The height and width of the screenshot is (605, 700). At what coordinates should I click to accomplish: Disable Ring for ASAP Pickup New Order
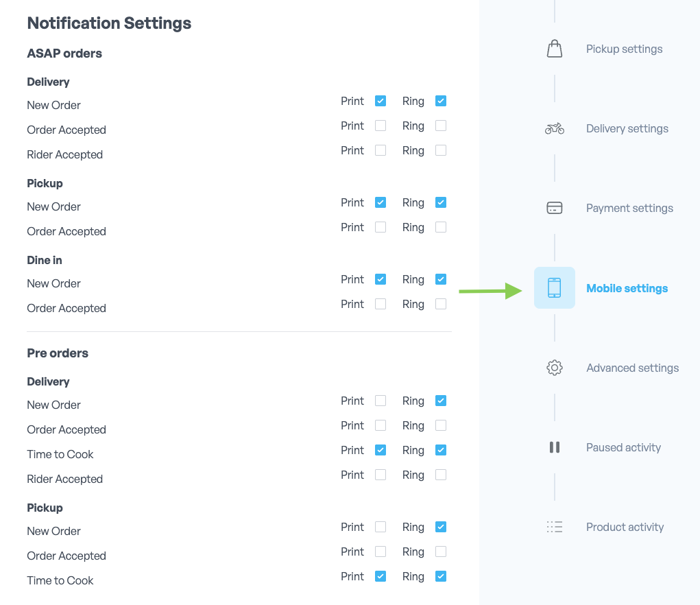point(441,202)
